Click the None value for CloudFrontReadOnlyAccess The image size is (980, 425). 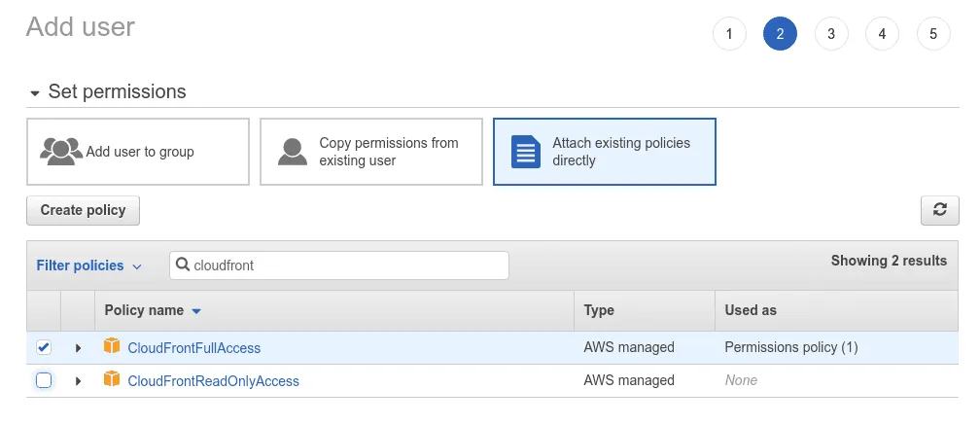pyautogui.click(x=741, y=380)
